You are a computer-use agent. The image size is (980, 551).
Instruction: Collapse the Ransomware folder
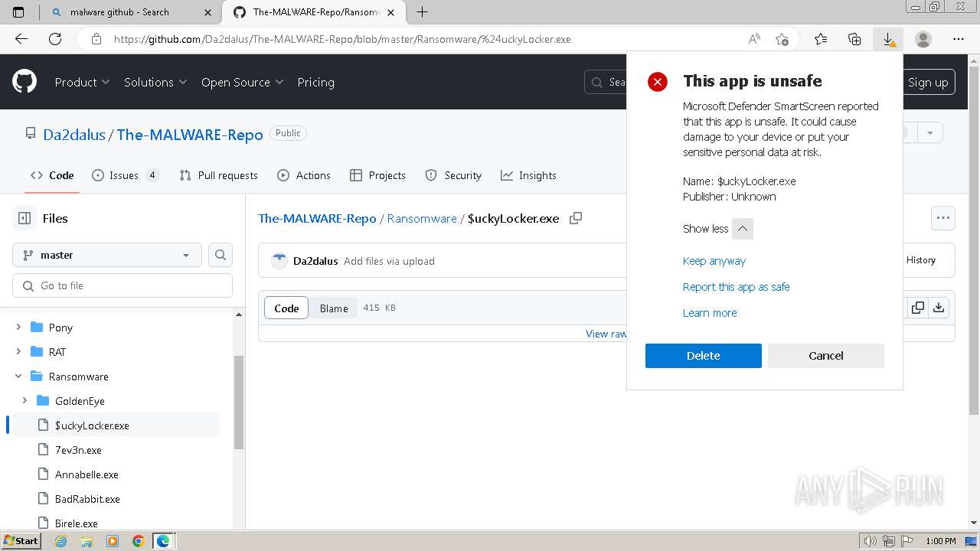pyautogui.click(x=18, y=376)
